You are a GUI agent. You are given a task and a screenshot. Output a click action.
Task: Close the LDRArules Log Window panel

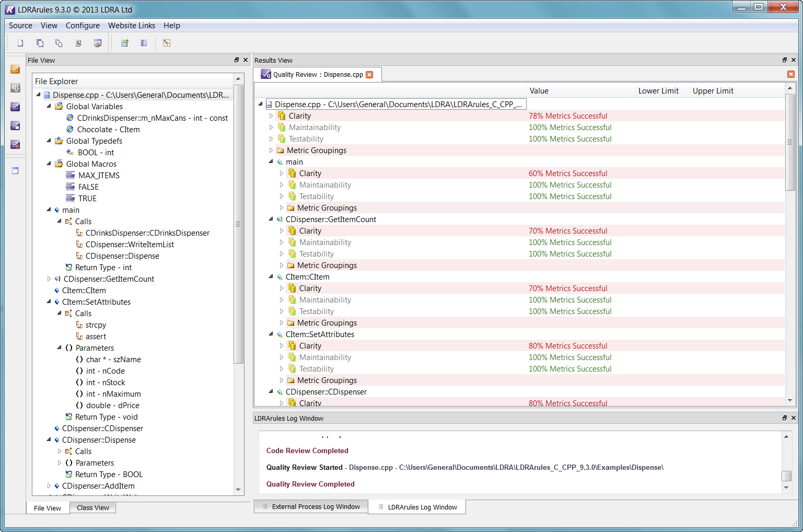coord(794,418)
